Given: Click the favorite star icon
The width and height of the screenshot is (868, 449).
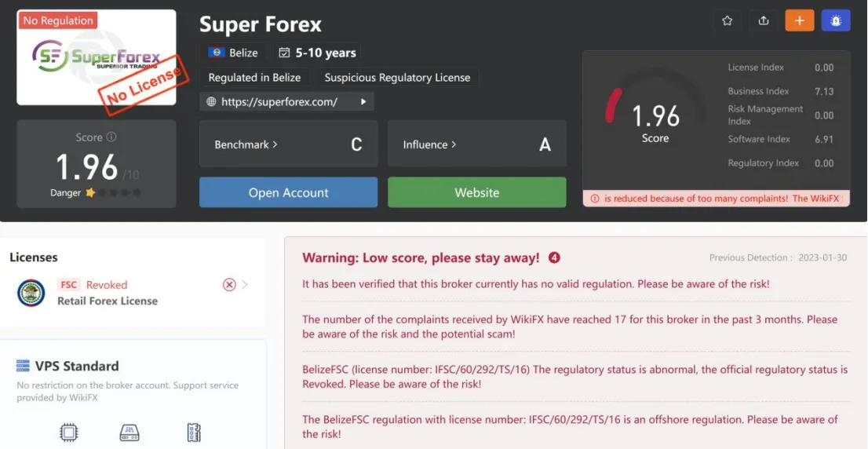Looking at the screenshot, I should coord(727,20).
